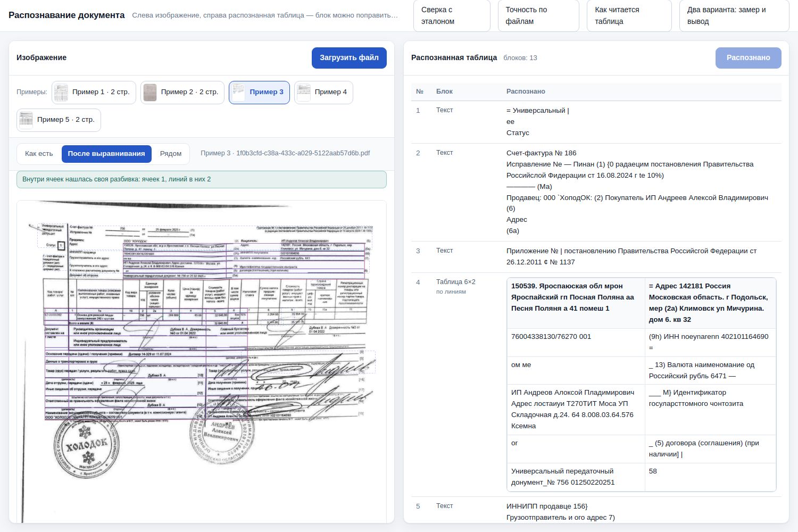Screen dimensions: 798x532
Task: Click the cell starting 150539. Яроспаюская обл
Action: click(x=576, y=303)
